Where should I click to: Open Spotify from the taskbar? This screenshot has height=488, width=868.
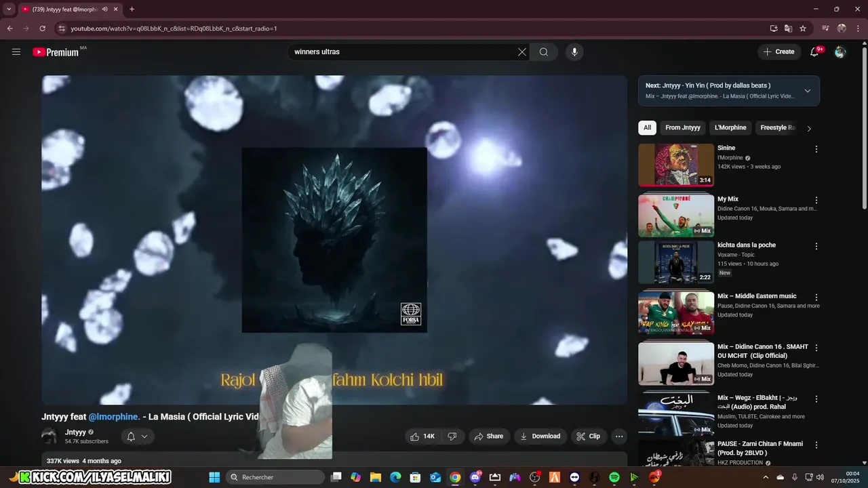[x=614, y=477]
